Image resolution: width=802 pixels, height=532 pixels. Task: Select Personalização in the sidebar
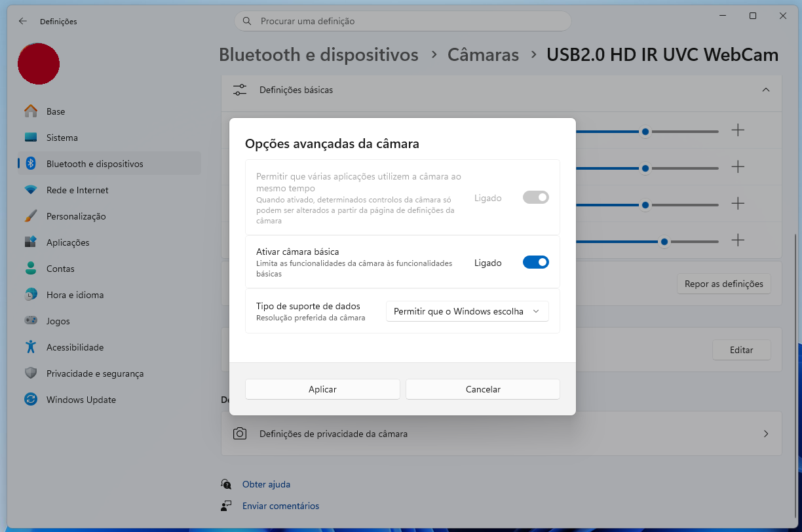[x=109, y=216]
